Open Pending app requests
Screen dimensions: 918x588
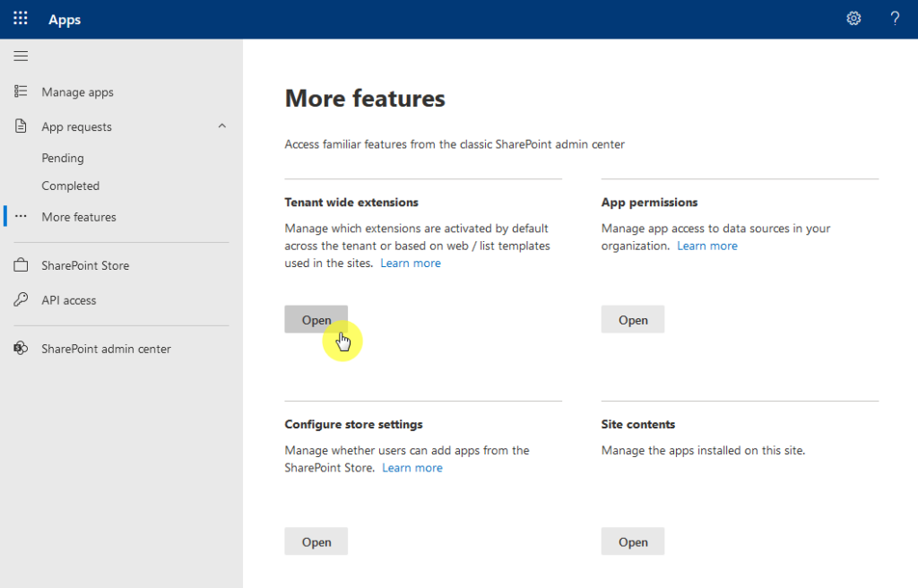63,158
